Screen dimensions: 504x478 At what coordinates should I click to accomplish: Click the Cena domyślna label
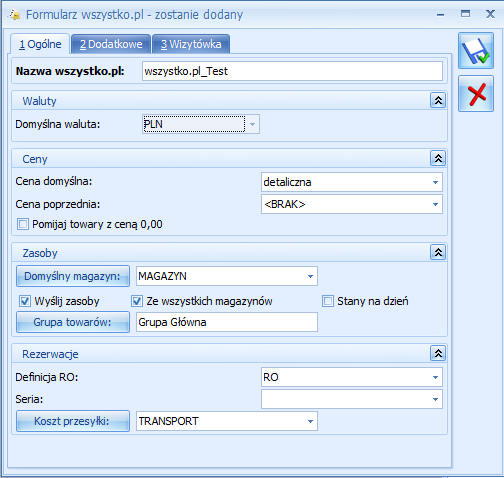coord(54,181)
